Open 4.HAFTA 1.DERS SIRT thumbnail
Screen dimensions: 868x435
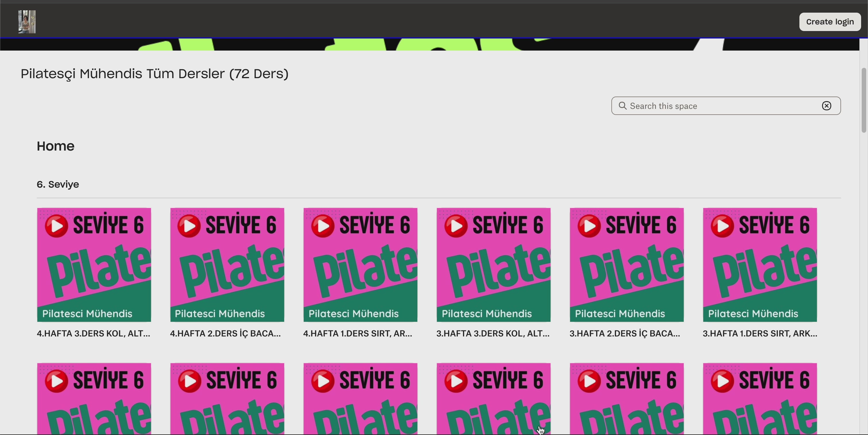click(x=360, y=265)
